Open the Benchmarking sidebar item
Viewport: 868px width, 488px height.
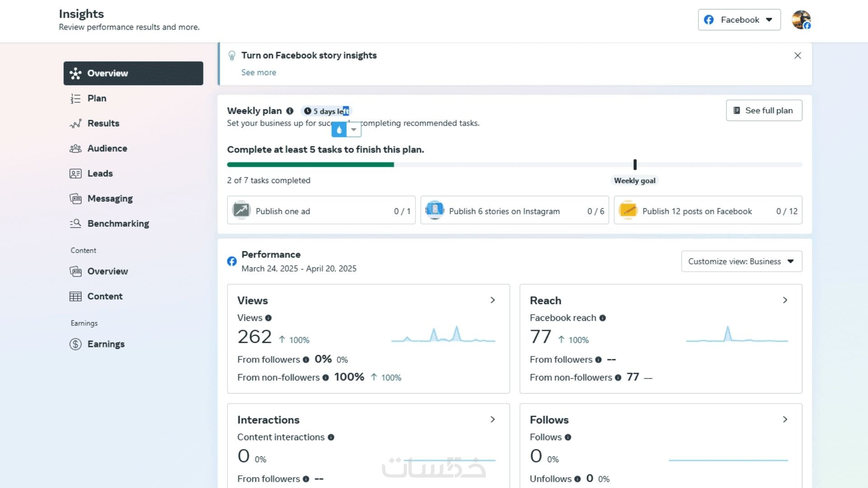(118, 224)
